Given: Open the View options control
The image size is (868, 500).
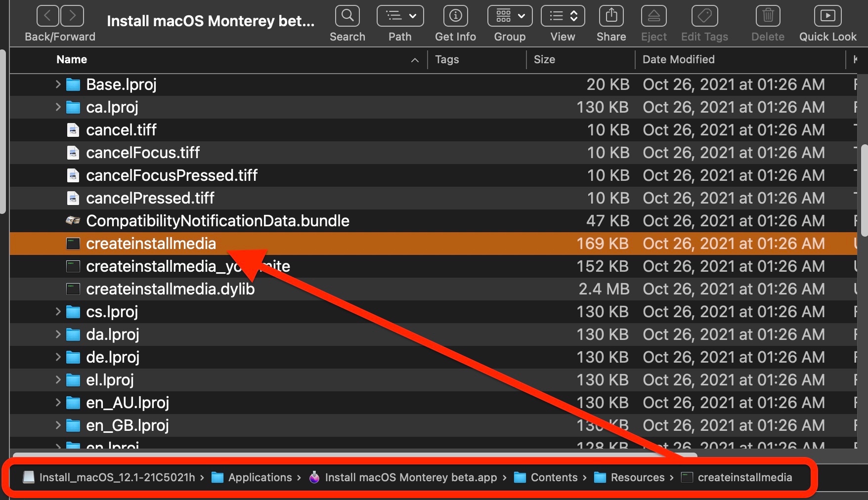Looking at the screenshot, I should click(562, 16).
